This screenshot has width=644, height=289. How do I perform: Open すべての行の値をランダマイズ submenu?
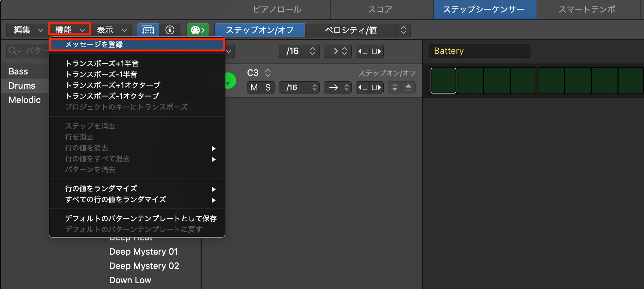click(x=137, y=199)
